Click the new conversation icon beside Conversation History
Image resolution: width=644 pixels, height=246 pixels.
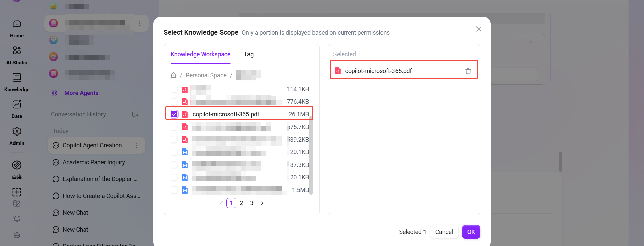coord(135,114)
